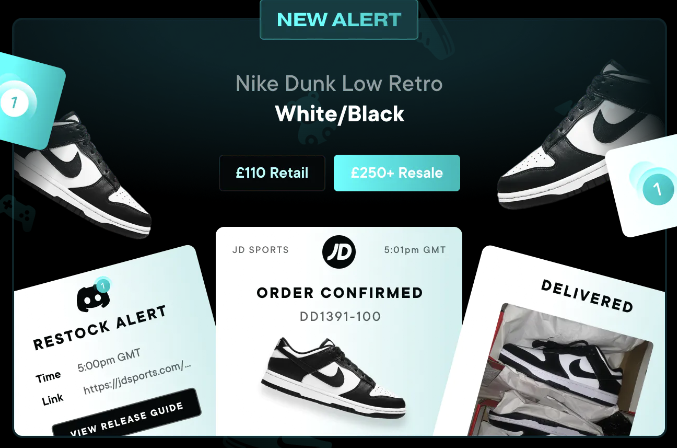Open the delivered shoebox photo
This screenshot has height=448, width=677.
[560, 370]
